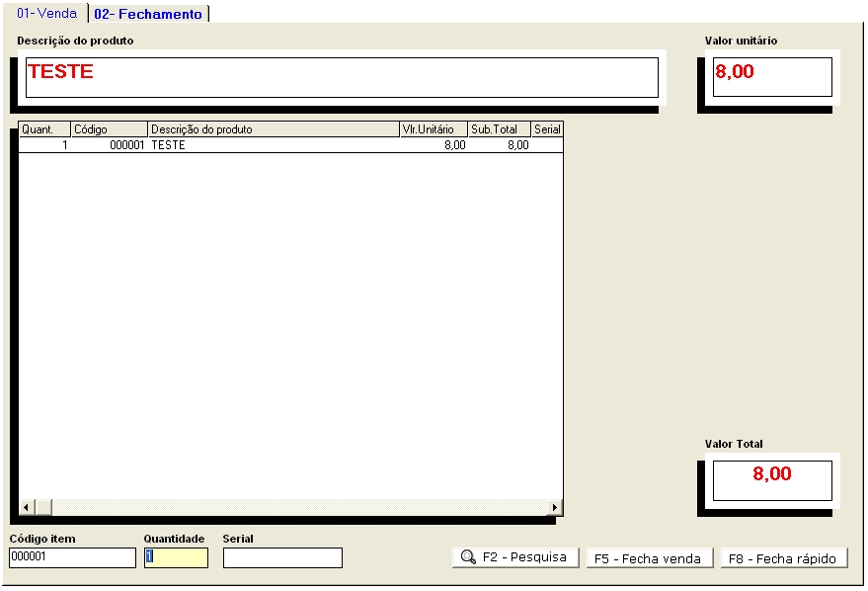This screenshot has width=868, height=591.
Task: Click the magnifier icon on F2 - Pesquisa
Action: tap(468, 557)
